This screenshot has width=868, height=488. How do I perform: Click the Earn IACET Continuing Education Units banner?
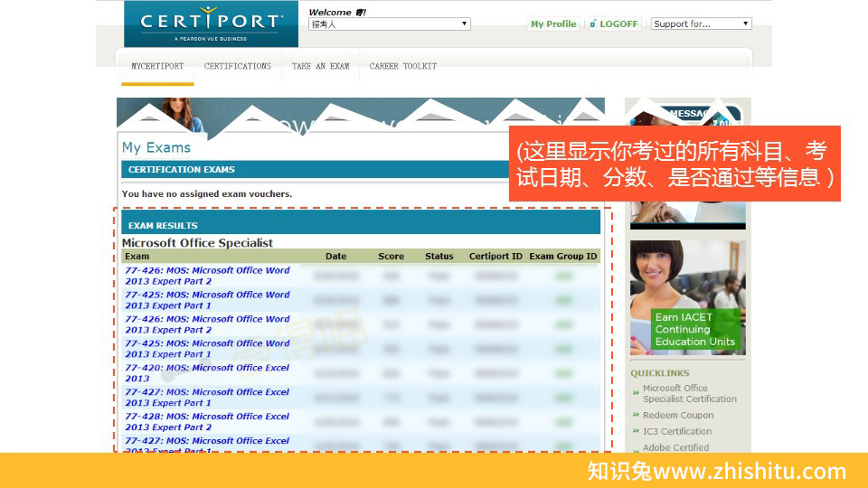[687, 297]
